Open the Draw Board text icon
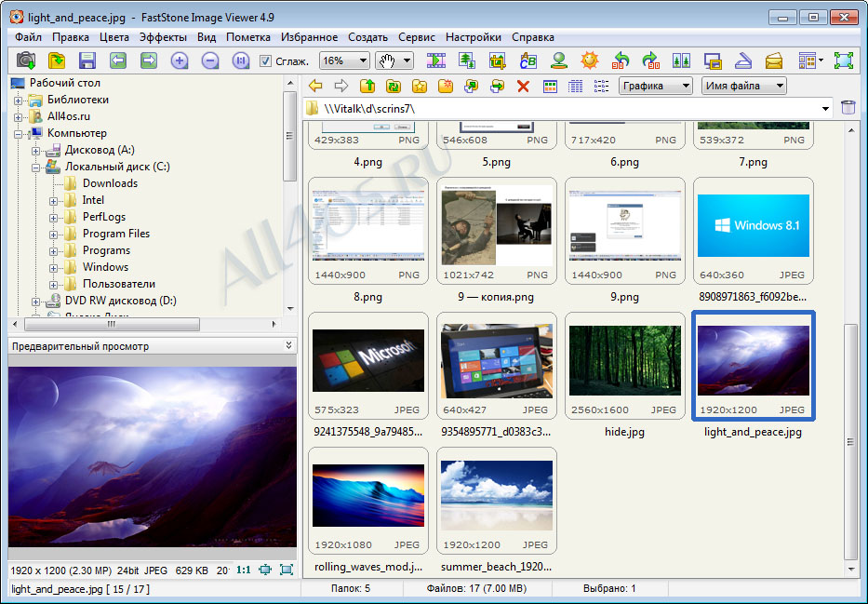This screenshot has width=868, height=604. pyautogui.click(x=528, y=60)
